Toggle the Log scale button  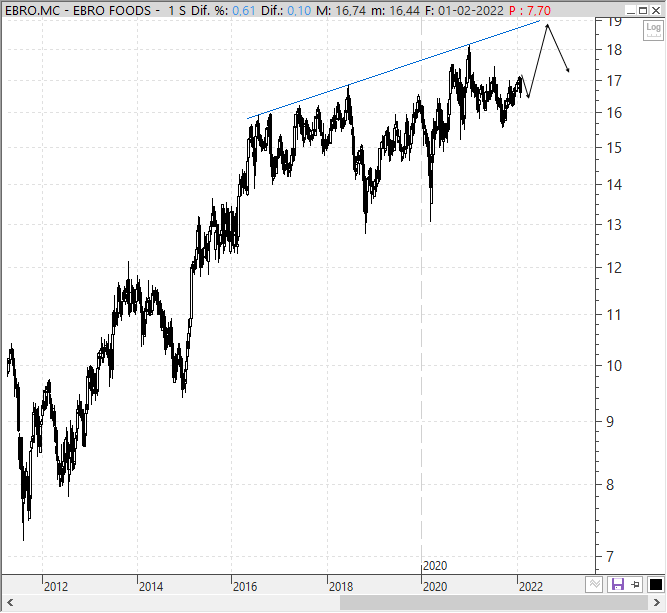click(x=653, y=31)
